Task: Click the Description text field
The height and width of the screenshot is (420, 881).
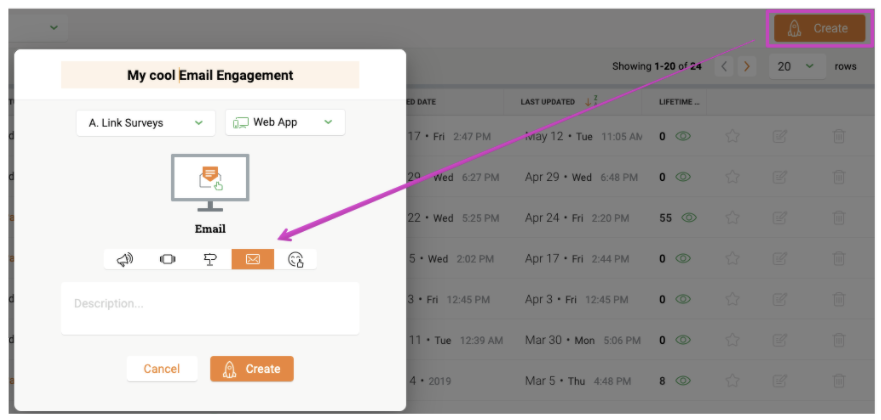Action: (210, 308)
